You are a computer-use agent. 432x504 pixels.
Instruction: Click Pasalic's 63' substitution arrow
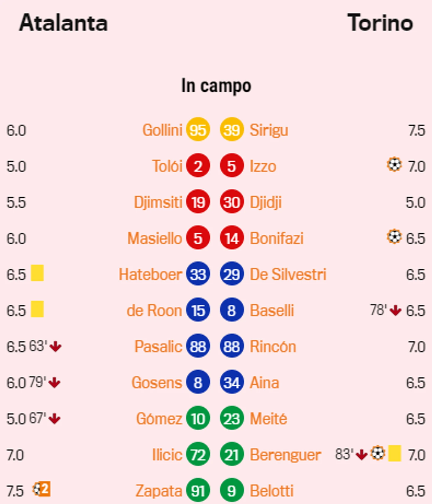(x=55, y=346)
